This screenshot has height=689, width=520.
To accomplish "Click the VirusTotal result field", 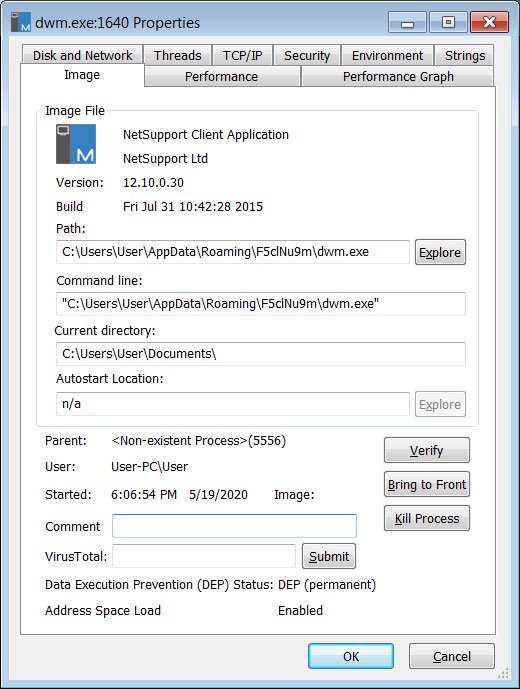I will (x=204, y=556).
